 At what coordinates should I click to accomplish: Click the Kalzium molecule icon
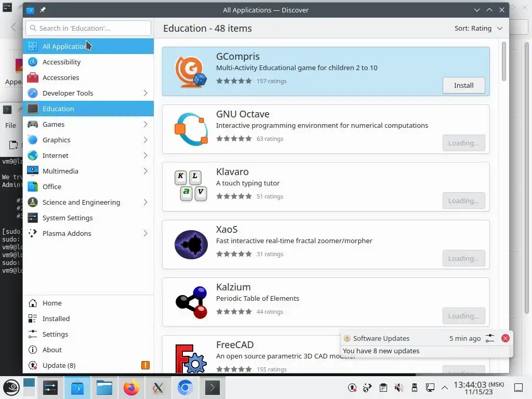191,302
